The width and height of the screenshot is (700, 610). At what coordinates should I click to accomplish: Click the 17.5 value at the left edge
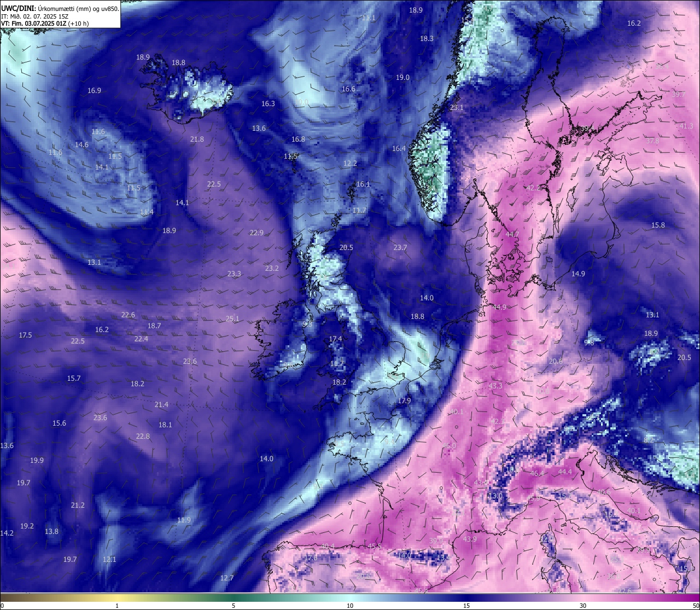[25, 335]
